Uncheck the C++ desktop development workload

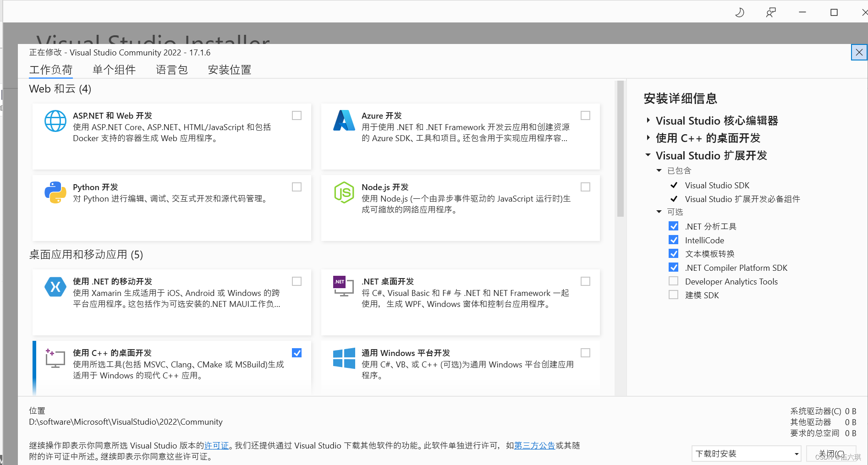click(x=297, y=353)
